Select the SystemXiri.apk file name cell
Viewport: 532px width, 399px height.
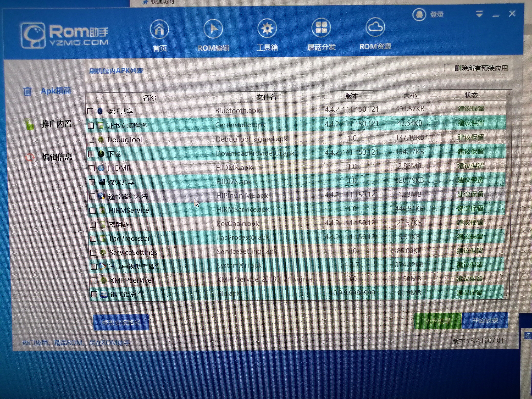pyautogui.click(x=239, y=265)
